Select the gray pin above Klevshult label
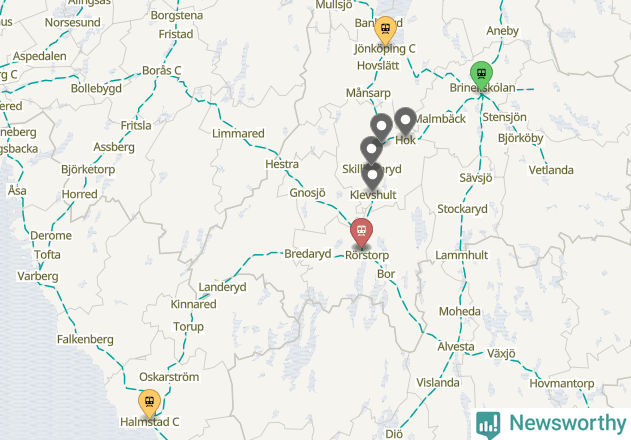631x440 pixels. coord(373,176)
